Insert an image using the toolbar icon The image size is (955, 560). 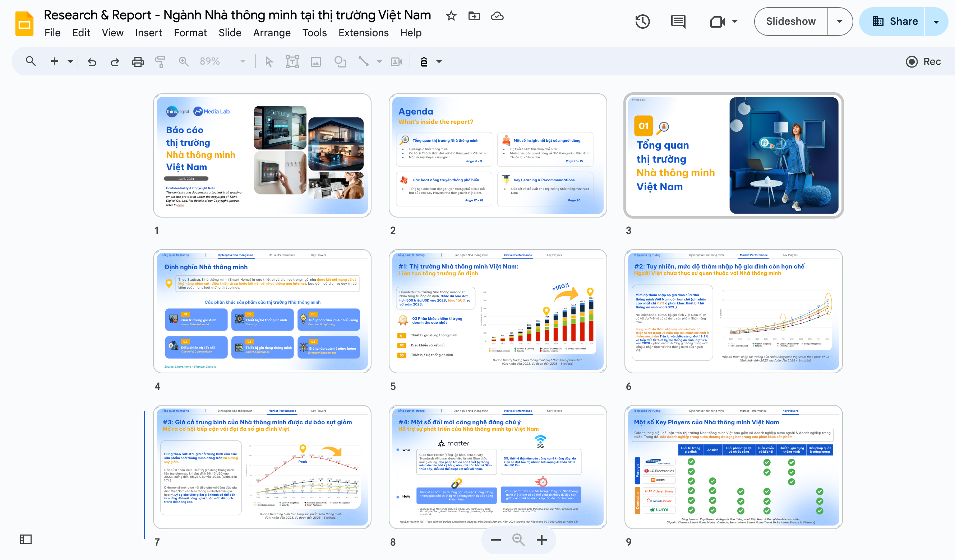click(317, 61)
